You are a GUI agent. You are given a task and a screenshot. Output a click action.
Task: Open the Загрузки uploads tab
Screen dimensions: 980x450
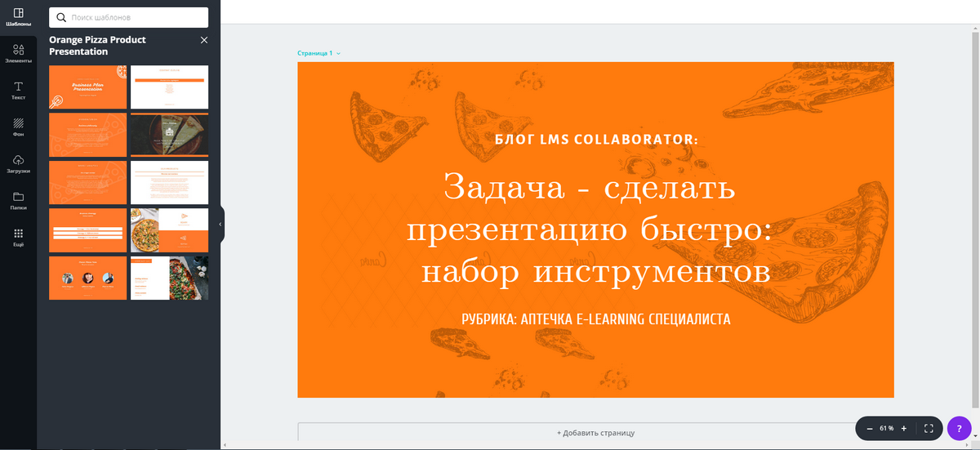click(x=18, y=164)
